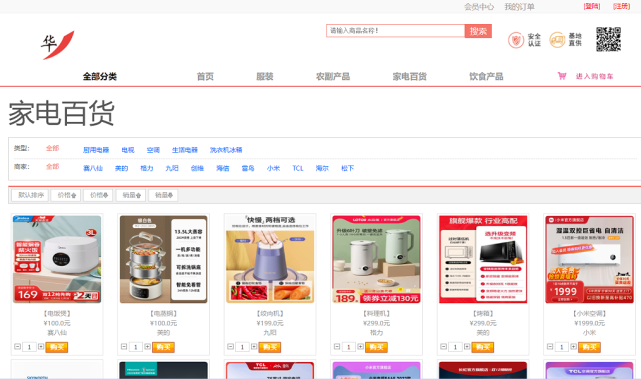Edit quantity field for 烤箱
The image size is (641, 379).
(455, 347)
